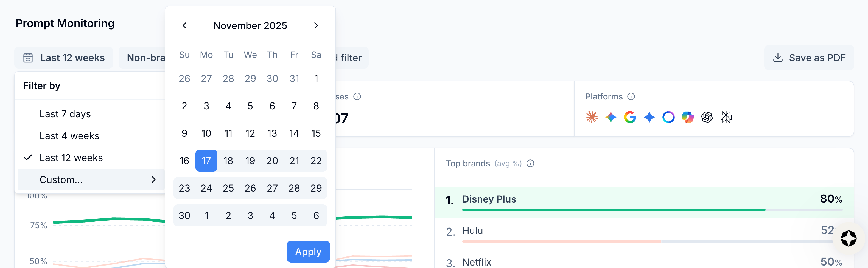Pick October 31 in the calendar

tap(294, 79)
